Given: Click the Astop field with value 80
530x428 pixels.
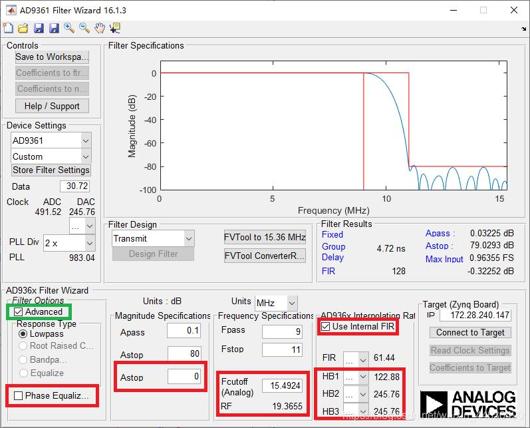Looking at the screenshot, I should point(184,354).
